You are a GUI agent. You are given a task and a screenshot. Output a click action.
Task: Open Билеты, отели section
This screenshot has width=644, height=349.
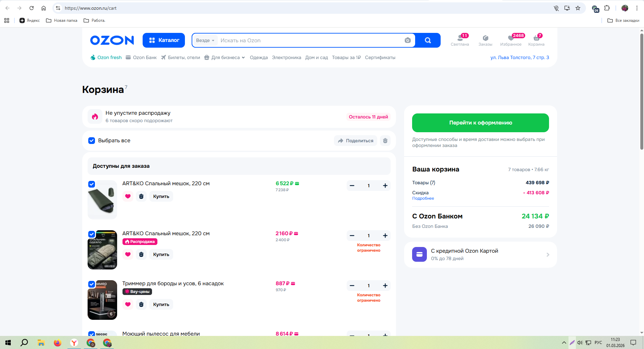(x=181, y=58)
